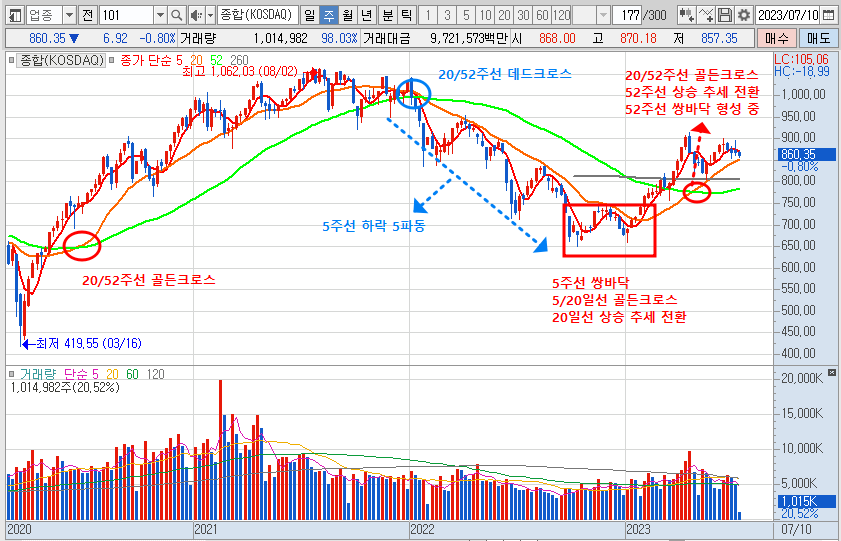841x541 pixels.
Task: Click the 전 button
Action: [x=87, y=15]
